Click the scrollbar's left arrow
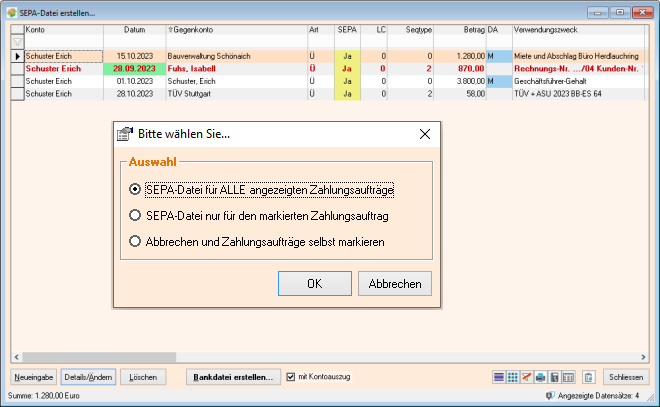Image resolution: width=660 pixels, height=407 pixels. pos(16,357)
